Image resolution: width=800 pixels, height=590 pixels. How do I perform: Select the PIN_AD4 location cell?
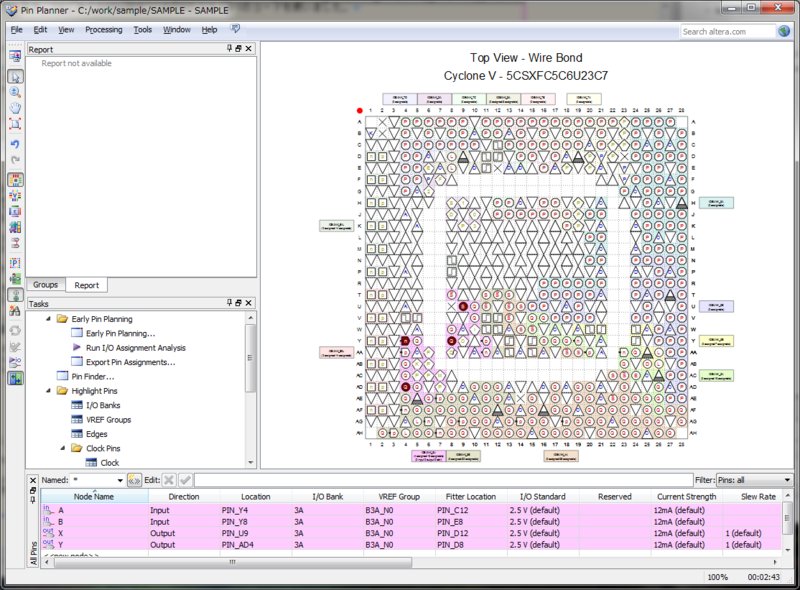[x=256, y=545]
